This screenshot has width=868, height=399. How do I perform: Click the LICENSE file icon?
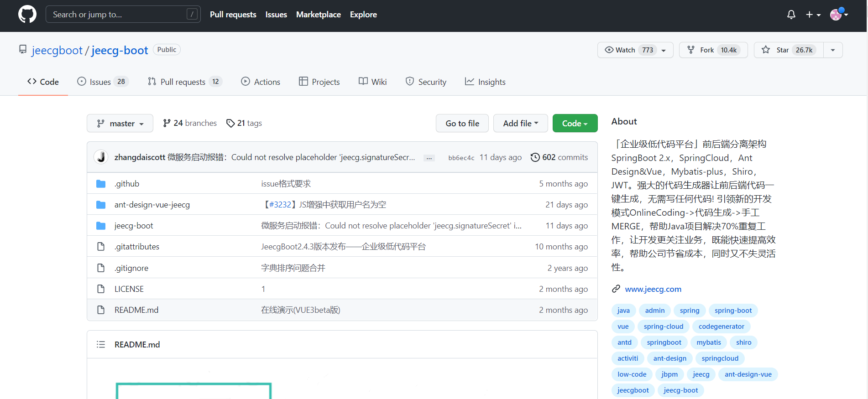pos(101,289)
